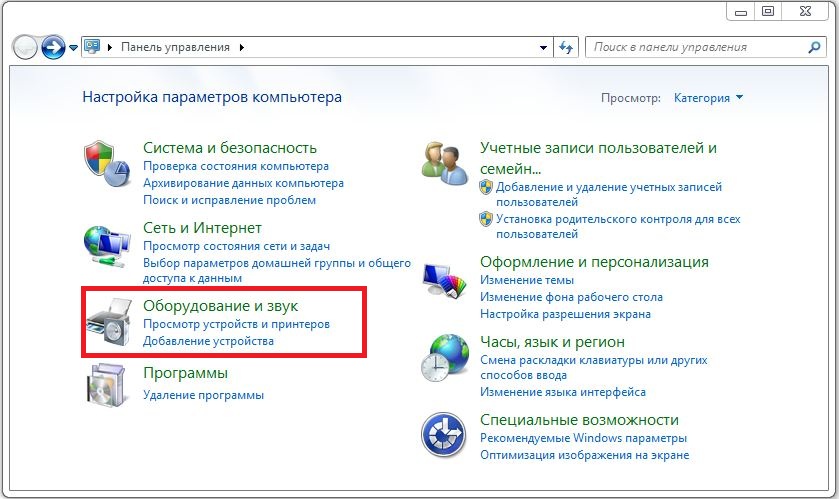Click Изменение фона рабочего стола

pyautogui.click(x=571, y=297)
